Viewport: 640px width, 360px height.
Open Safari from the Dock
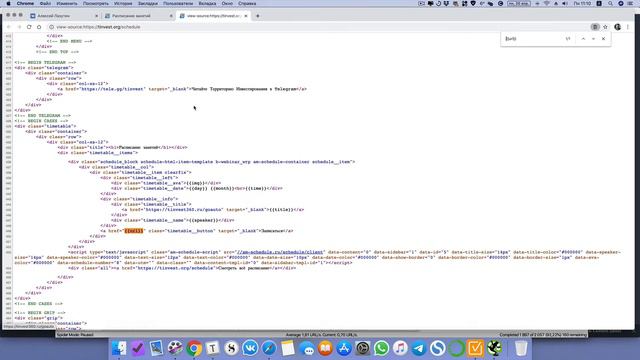[x=269, y=348]
